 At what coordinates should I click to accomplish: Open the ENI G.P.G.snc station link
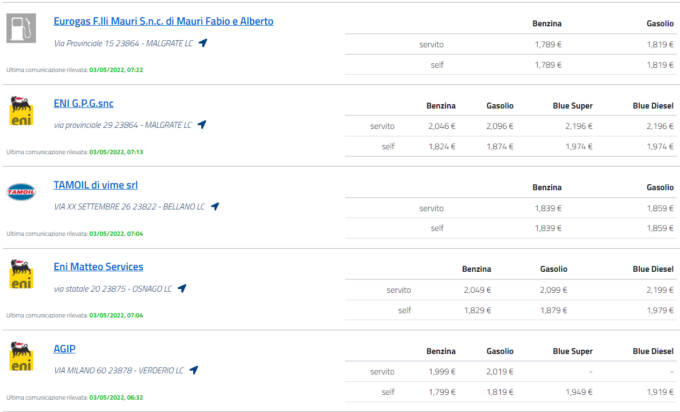click(x=83, y=103)
